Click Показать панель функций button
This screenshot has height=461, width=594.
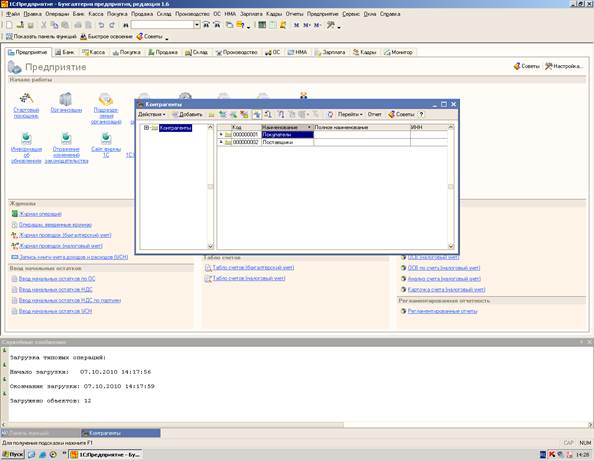[x=41, y=37]
